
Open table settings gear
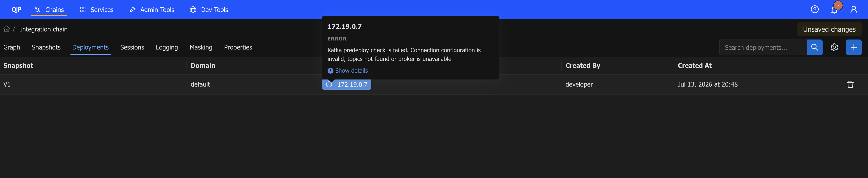pos(834,48)
